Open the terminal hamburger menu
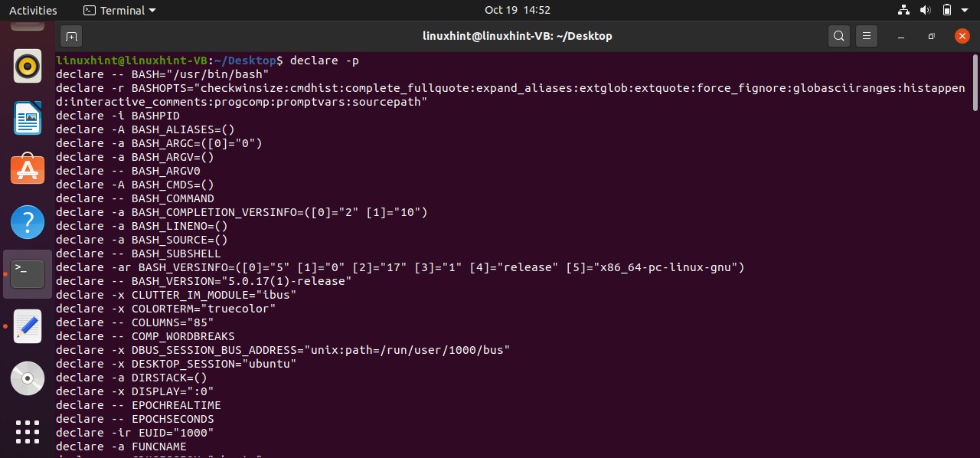Screen dimensions: 980x458 coord(866,36)
